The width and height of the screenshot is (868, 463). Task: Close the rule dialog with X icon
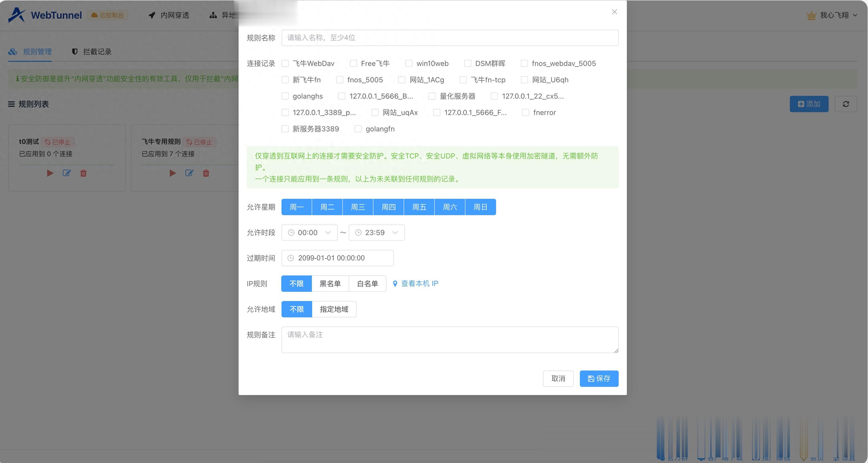coord(614,12)
